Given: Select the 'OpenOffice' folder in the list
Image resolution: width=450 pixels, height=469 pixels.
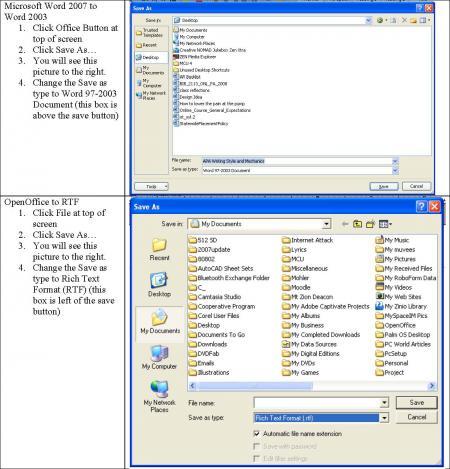Looking at the screenshot, I should coord(396,325).
